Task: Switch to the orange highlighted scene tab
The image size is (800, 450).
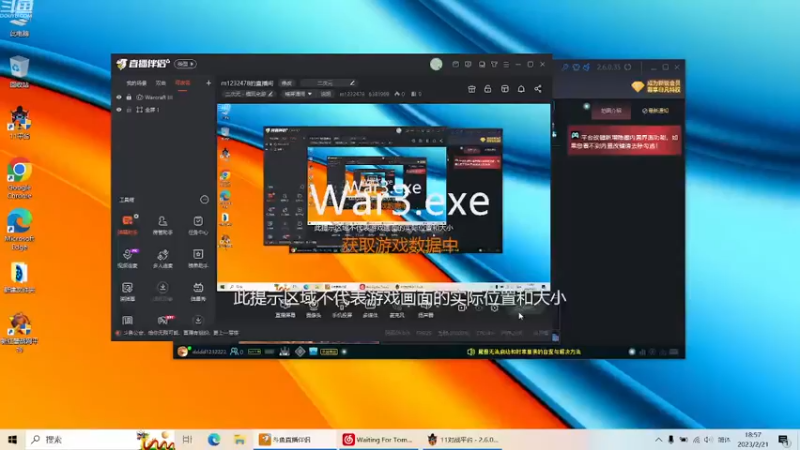Action: coord(182,83)
